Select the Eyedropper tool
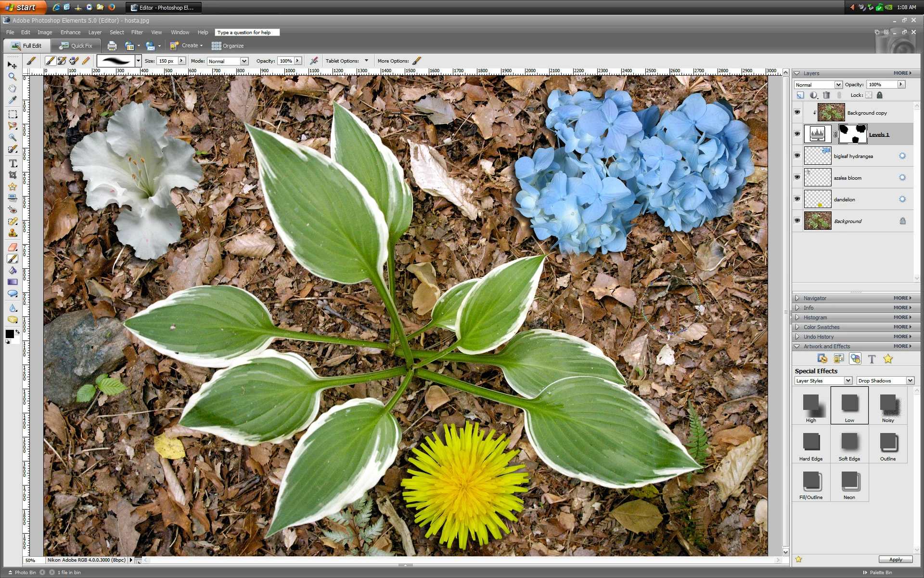The height and width of the screenshot is (578, 924). tap(13, 100)
